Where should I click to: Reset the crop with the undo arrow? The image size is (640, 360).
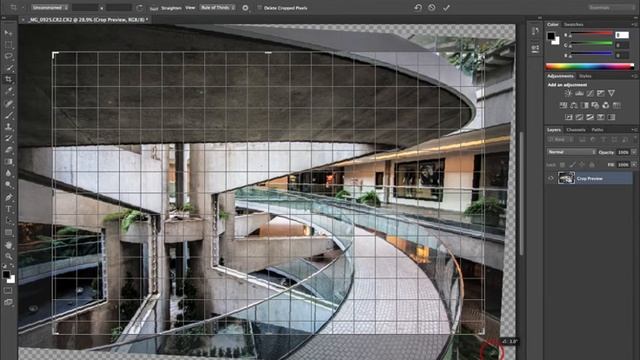coord(418,8)
